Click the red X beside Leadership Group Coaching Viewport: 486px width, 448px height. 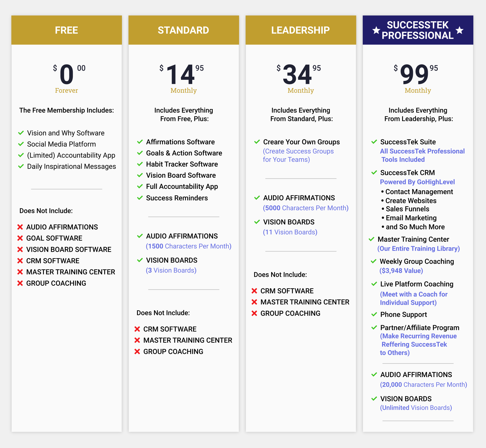(254, 313)
